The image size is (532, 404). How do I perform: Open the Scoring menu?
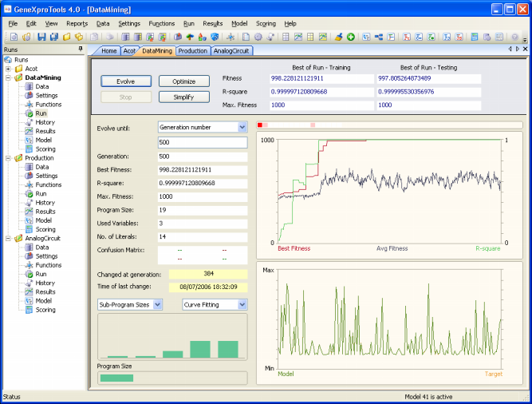pyautogui.click(x=266, y=23)
